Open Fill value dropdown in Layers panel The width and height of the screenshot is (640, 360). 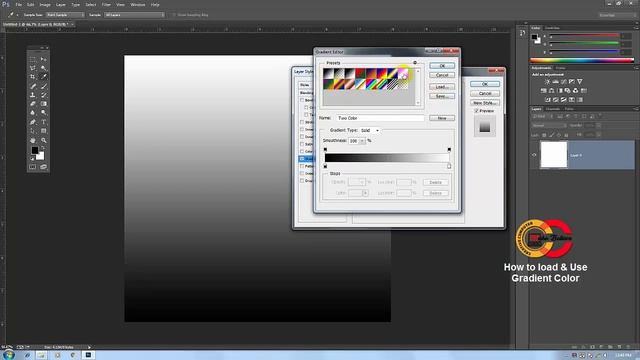598,135
